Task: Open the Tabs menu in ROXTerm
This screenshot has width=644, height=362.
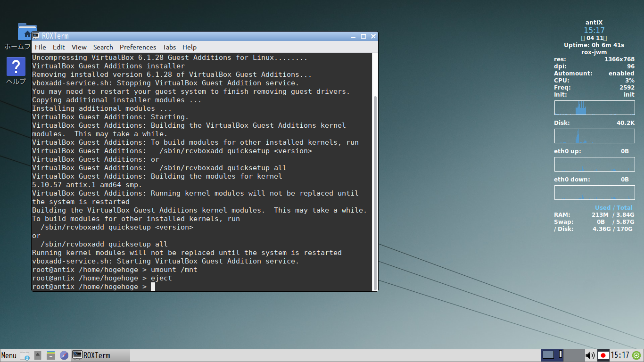Action: (169, 47)
